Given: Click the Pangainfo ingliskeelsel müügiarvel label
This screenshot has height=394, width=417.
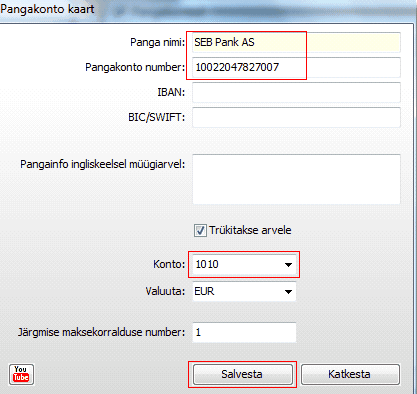Looking at the screenshot, I should pos(103,164).
